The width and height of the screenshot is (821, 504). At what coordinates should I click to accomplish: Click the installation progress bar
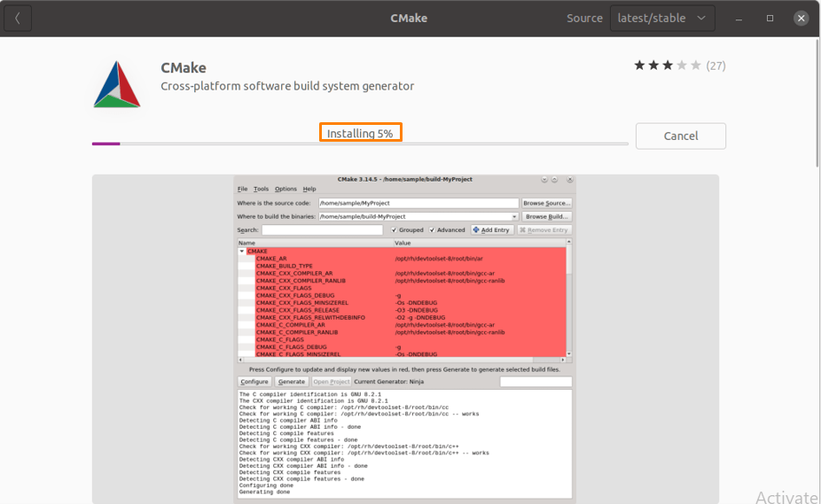[360, 143]
